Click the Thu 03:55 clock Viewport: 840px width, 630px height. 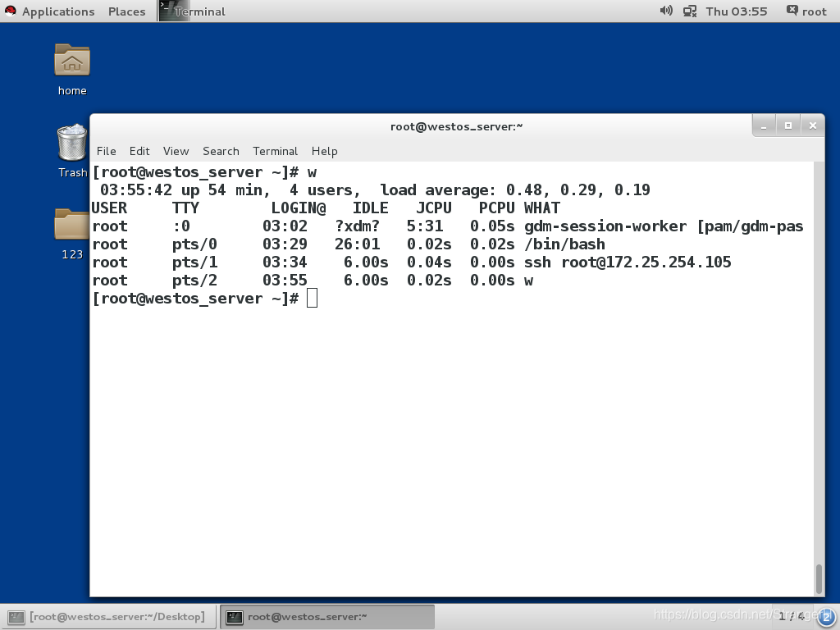coord(736,11)
